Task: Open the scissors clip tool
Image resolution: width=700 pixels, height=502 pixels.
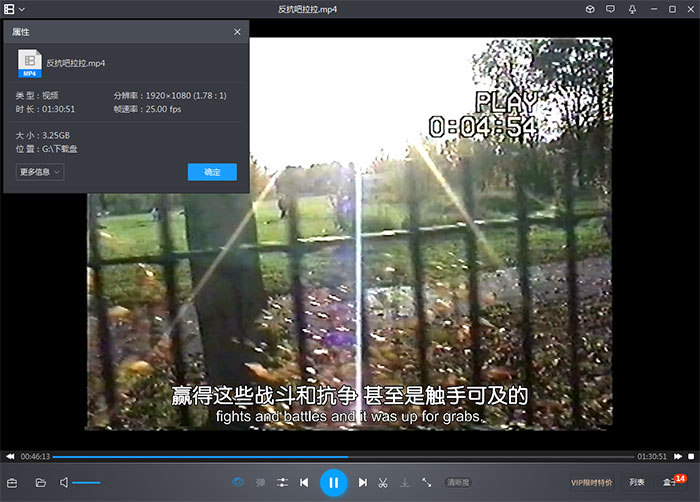Action: [383, 483]
